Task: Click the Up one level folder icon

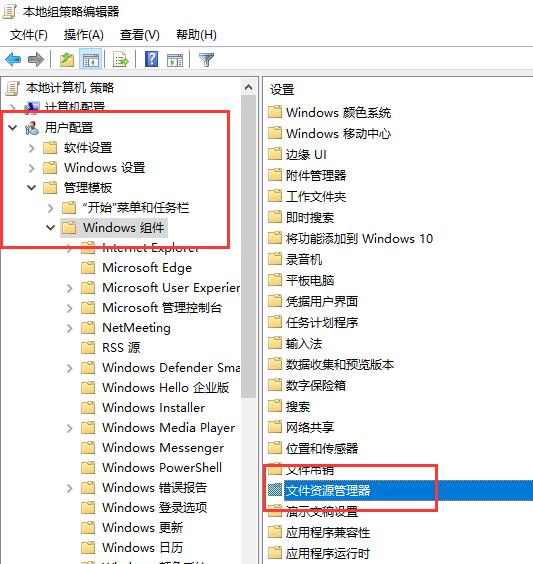Action: pyautogui.click(x=67, y=59)
